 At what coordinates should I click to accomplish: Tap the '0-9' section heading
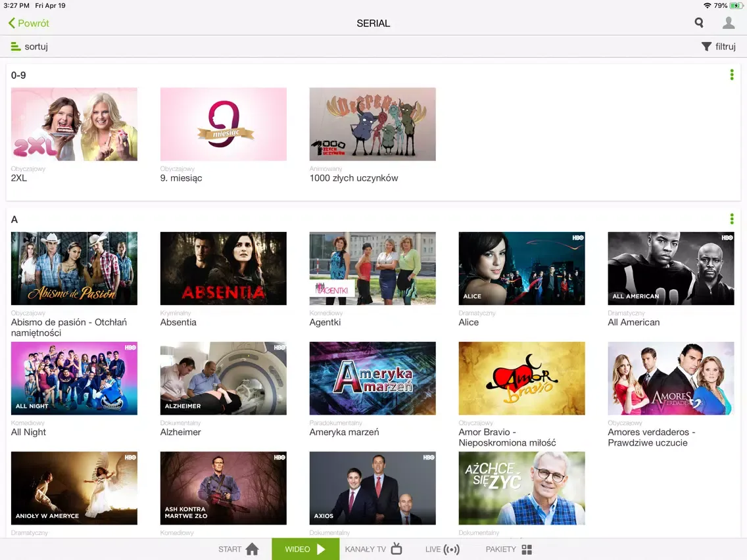coord(18,75)
